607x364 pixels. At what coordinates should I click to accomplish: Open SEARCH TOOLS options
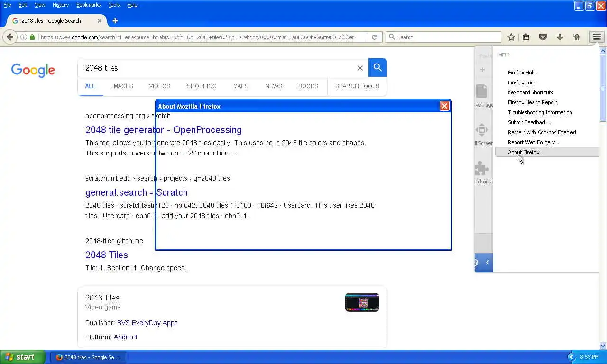pos(357,86)
